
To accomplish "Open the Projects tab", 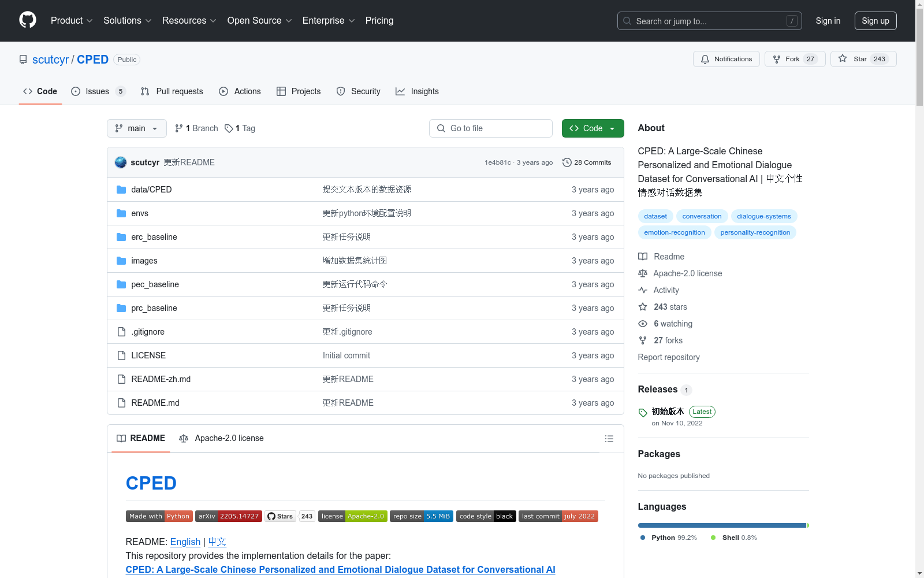I will [x=299, y=91].
